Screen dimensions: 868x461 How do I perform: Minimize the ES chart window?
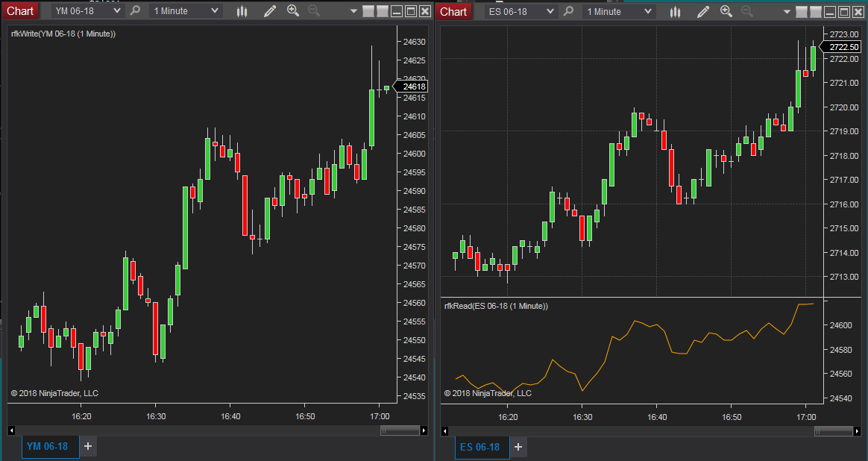pos(830,12)
